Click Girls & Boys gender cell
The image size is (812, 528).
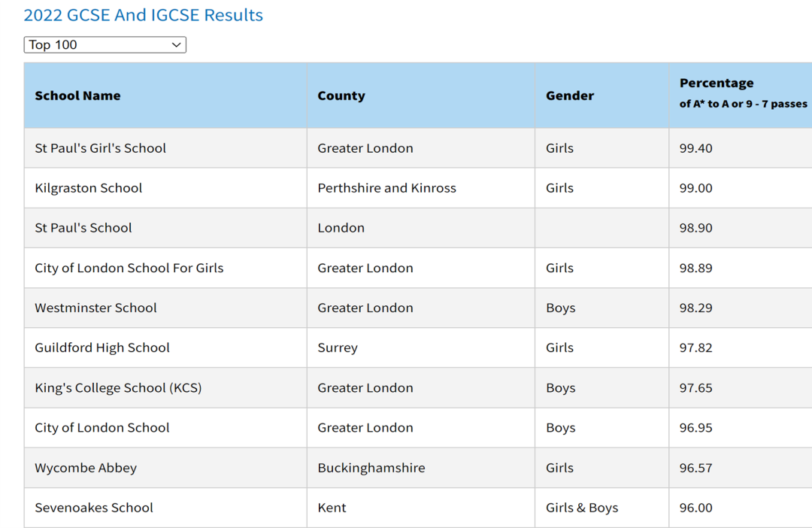582,508
